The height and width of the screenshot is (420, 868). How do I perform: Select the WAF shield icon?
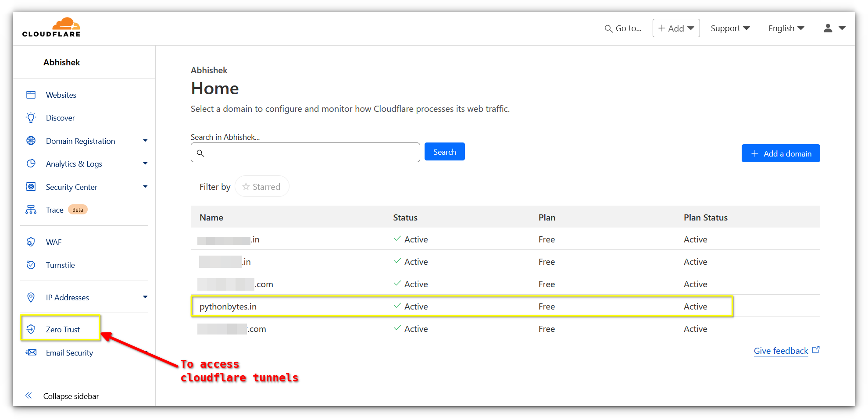click(x=31, y=242)
